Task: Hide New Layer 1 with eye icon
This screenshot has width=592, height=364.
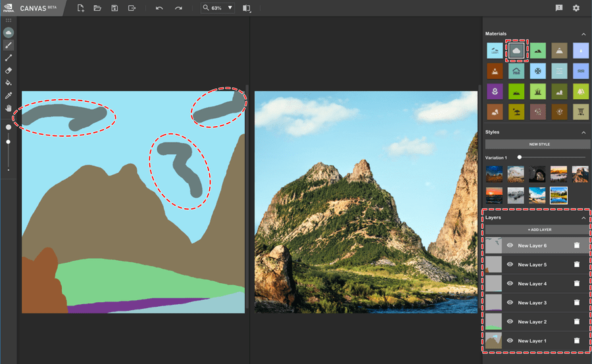Action: tap(510, 341)
